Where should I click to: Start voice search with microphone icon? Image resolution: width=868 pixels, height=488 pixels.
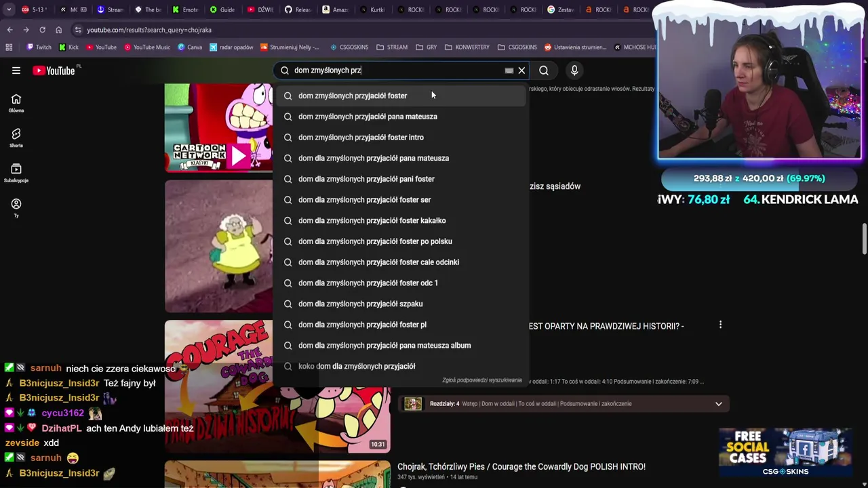point(574,70)
